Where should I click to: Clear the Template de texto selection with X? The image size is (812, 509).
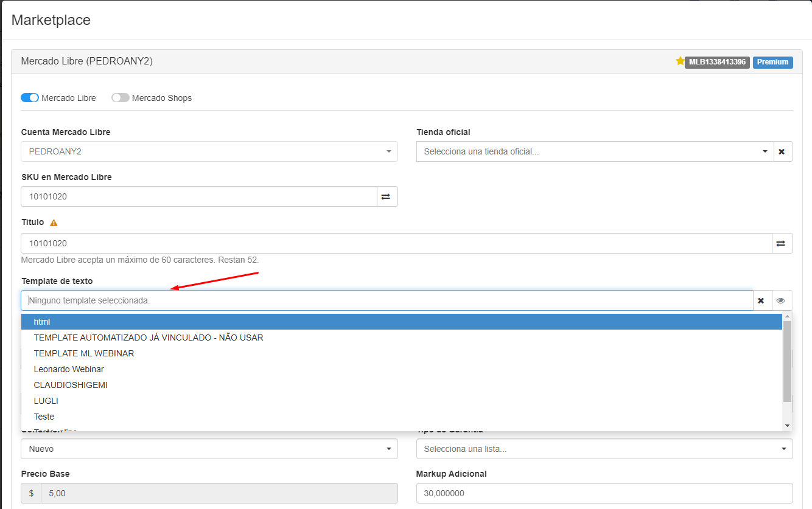(762, 300)
